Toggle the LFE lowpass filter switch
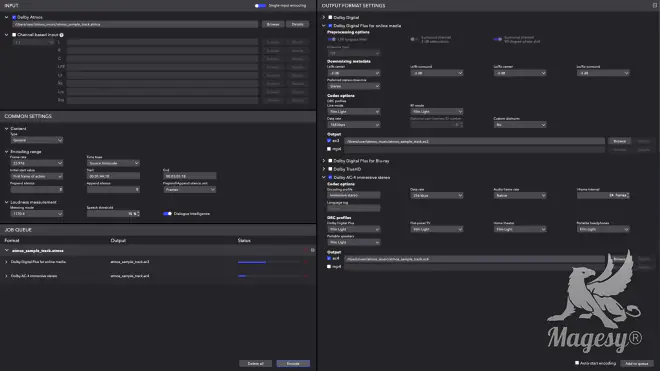This screenshot has height=371, width=660. pyautogui.click(x=331, y=40)
